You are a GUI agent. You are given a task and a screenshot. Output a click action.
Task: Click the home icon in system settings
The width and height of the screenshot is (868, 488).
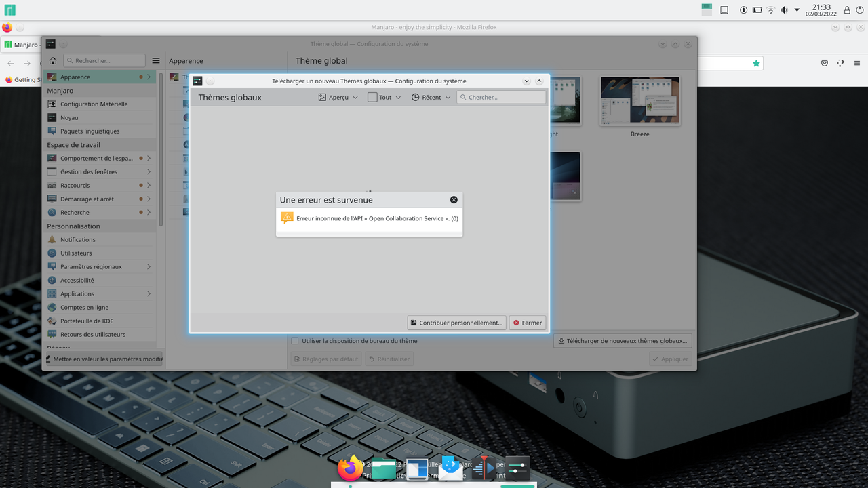(53, 60)
